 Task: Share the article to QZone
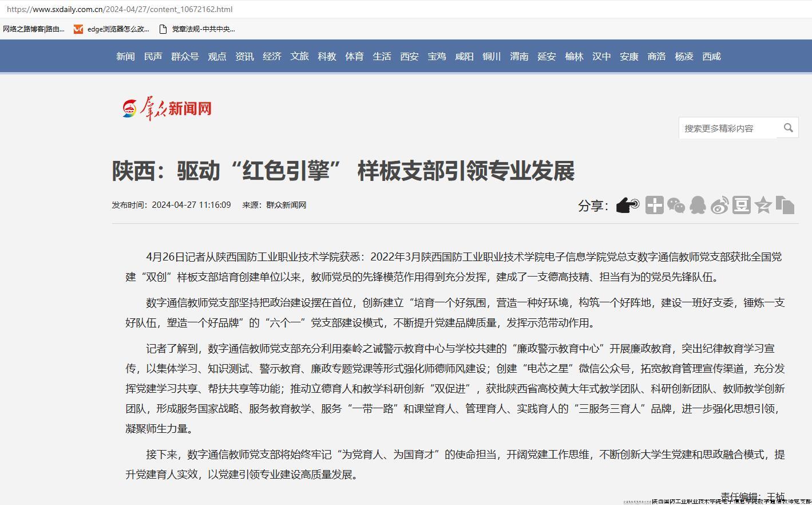763,205
